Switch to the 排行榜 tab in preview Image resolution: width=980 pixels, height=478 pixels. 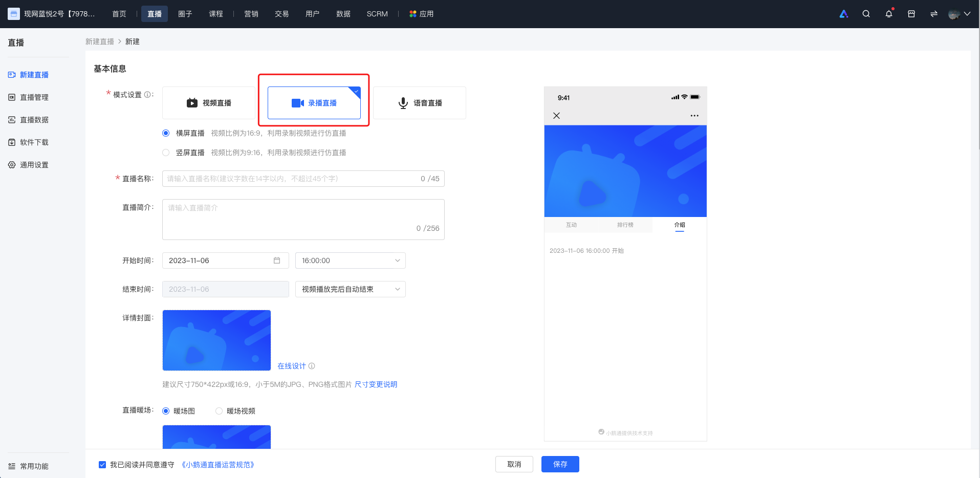coord(625,225)
